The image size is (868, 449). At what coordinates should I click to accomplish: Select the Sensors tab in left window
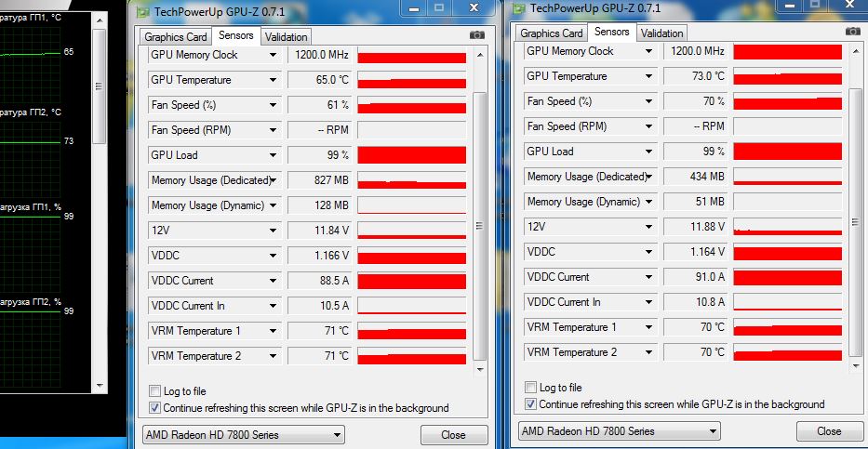click(235, 35)
